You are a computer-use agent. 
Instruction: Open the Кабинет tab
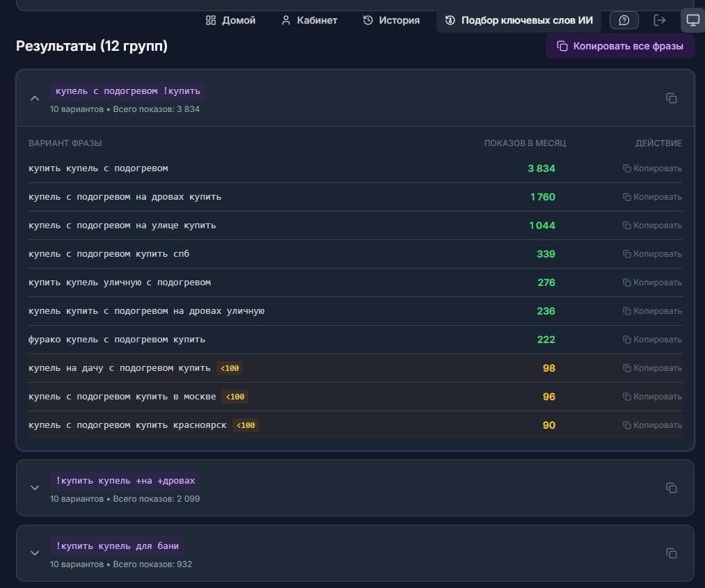tap(309, 20)
